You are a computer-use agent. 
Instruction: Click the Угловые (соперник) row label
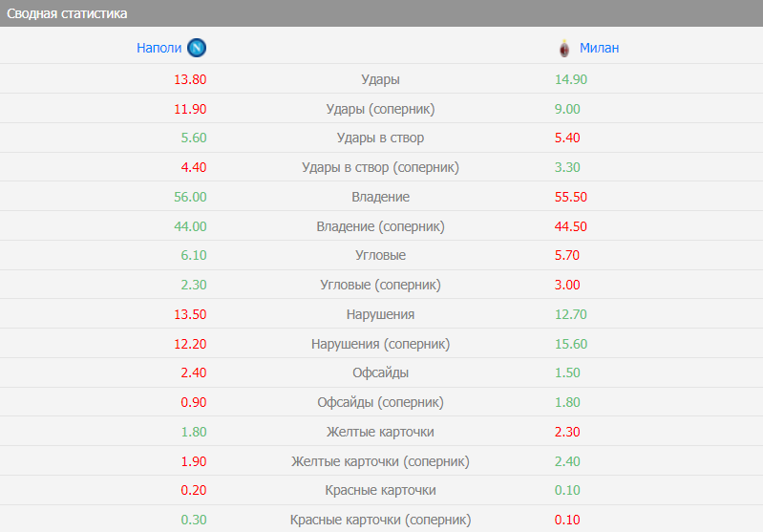(x=380, y=285)
